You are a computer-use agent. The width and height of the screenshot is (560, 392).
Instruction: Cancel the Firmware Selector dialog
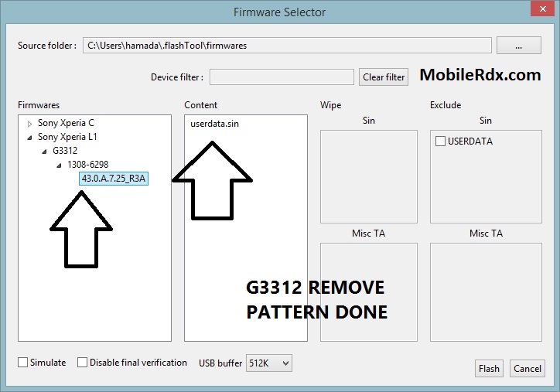coord(528,369)
